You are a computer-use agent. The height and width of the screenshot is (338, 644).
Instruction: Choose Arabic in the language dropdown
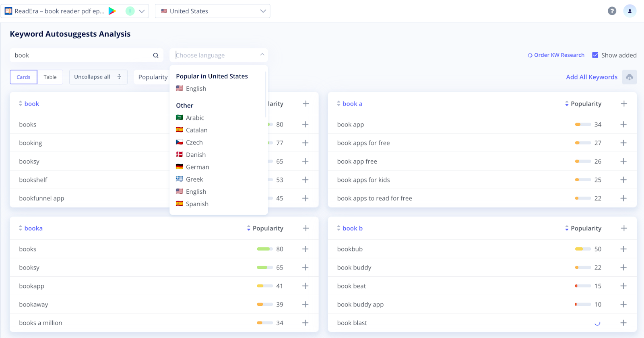click(x=195, y=118)
